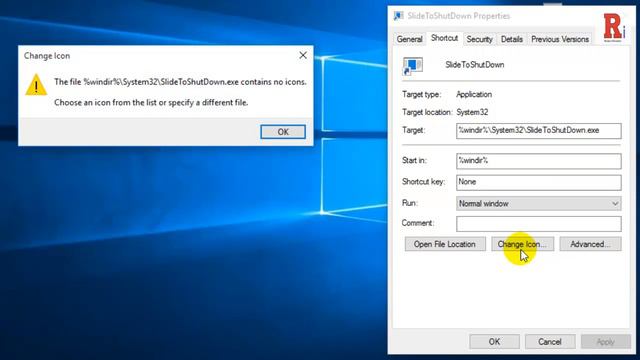Screen dimensions: 640x360
Task: Click the Change Icon... button
Action: [x=522, y=244]
